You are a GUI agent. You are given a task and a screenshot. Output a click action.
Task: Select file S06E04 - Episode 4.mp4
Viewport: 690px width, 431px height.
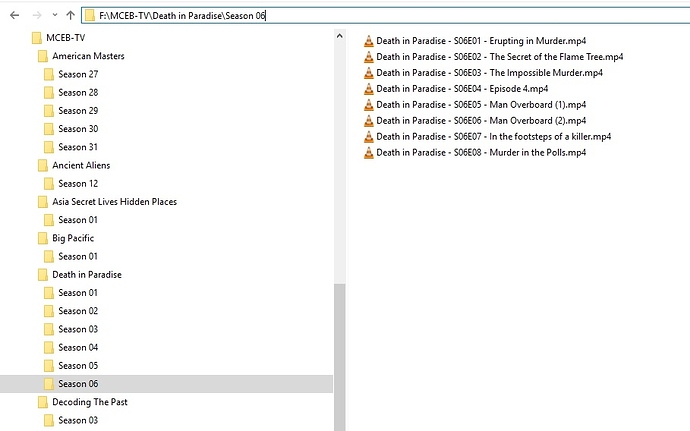(x=462, y=89)
